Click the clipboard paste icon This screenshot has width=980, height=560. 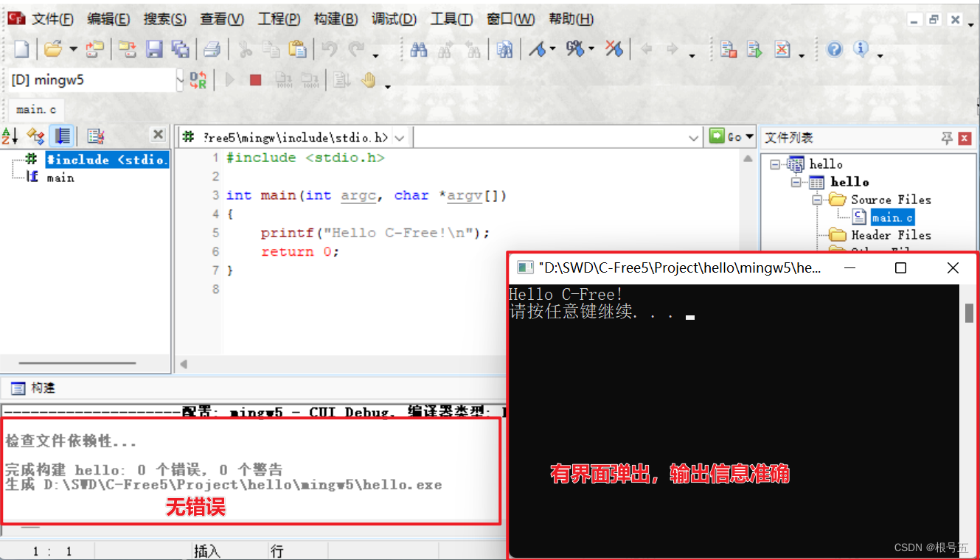point(297,49)
